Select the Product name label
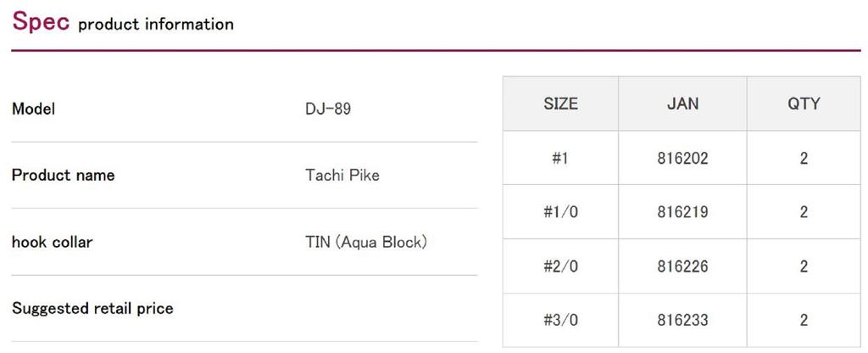The height and width of the screenshot is (353, 868). (x=63, y=176)
